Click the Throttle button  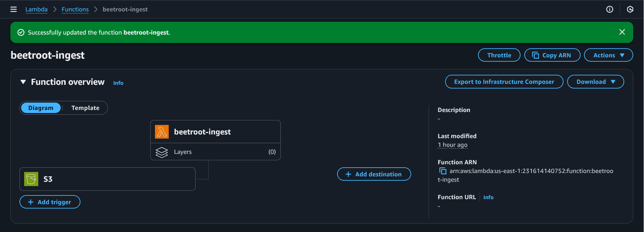tap(499, 55)
